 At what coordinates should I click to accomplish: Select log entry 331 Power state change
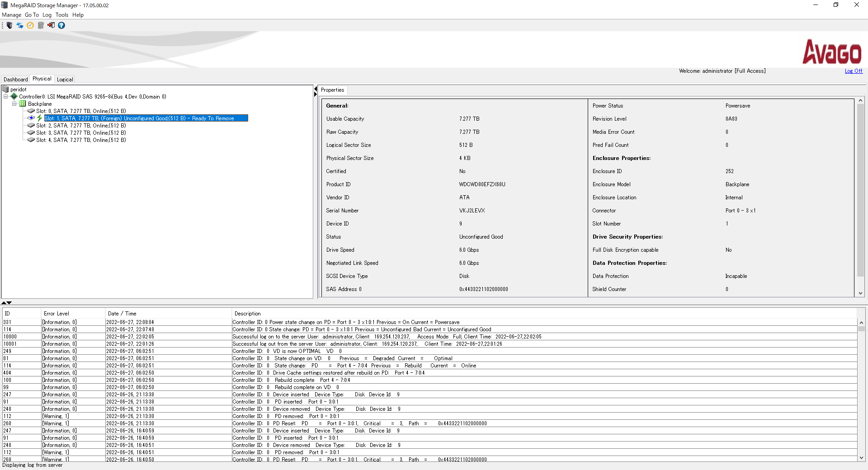(x=429, y=322)
